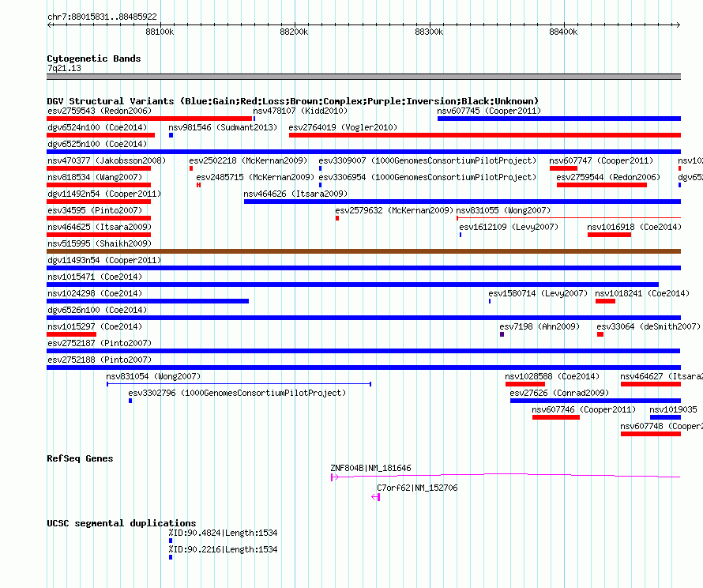Viewport: 703px width, 588px height.
Task: Click nsv464625 (Itsara2009) label
Action: [100, 227]
